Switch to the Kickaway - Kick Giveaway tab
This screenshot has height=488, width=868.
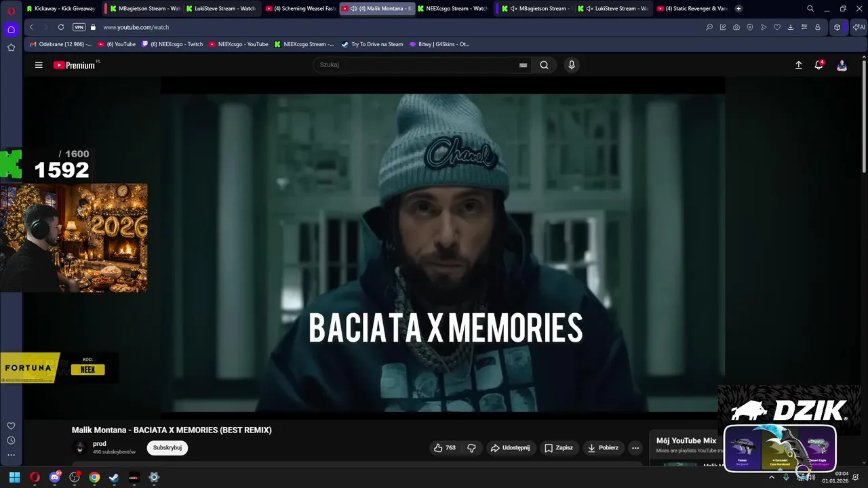pyautogui.click(x=60, y=9)
